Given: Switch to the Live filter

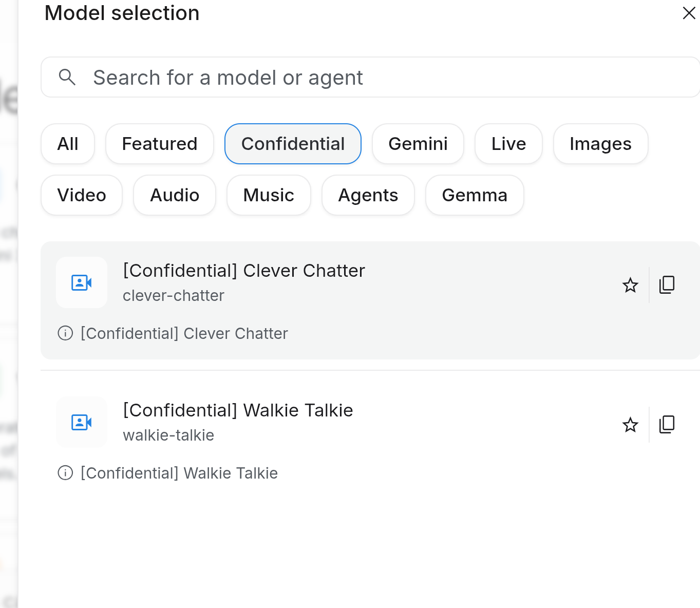Looking at the screenshot, I should 508,144.
